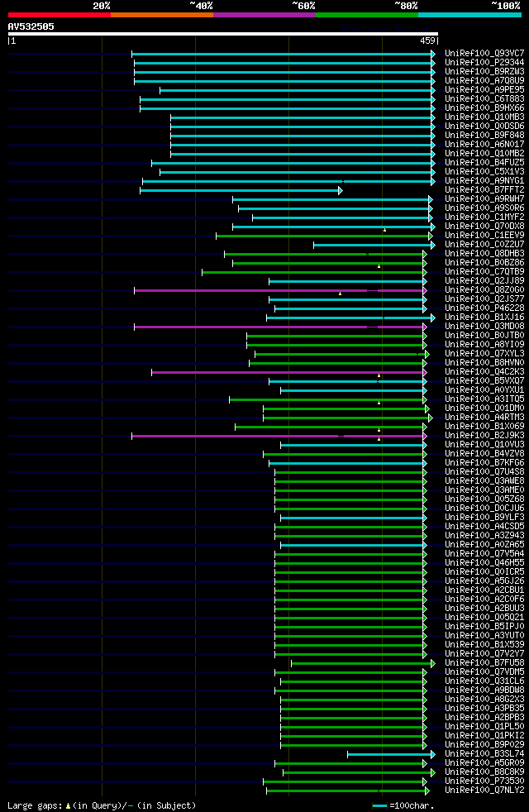The width and height of the screenshot is (529, 812).
Task: Open the UniRef100_C7QTB9 hit label
Action: pos(484,272)
